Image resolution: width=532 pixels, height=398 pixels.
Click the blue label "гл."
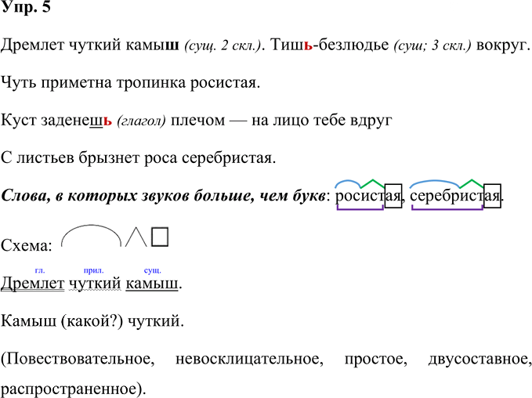40,271
